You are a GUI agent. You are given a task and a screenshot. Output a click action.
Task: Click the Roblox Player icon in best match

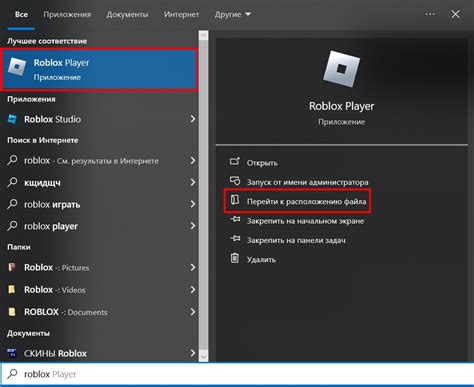[x=17, y=67]
